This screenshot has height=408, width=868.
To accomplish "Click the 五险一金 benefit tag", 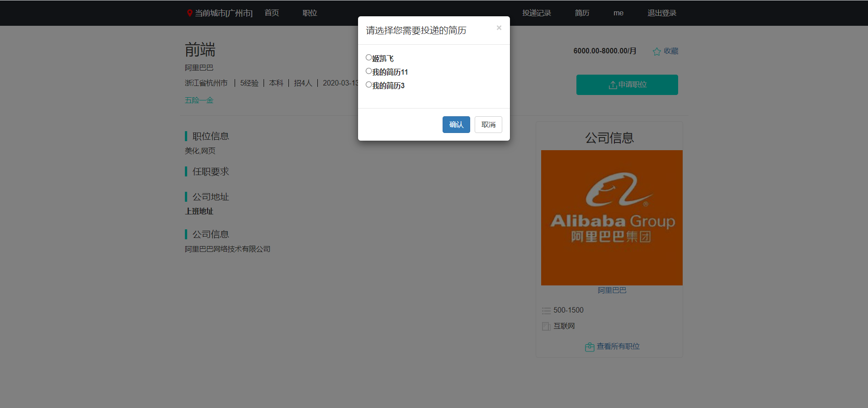I will tap(199, 100).
